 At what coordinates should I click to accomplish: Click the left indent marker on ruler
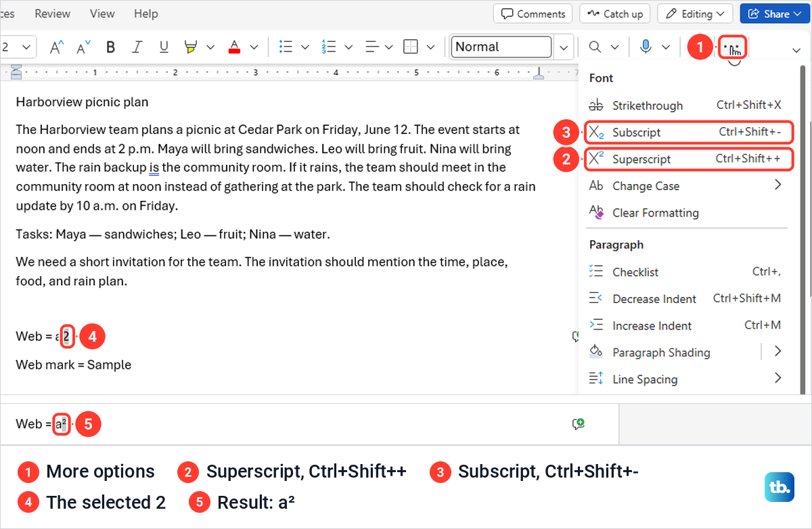click(17, 71)
